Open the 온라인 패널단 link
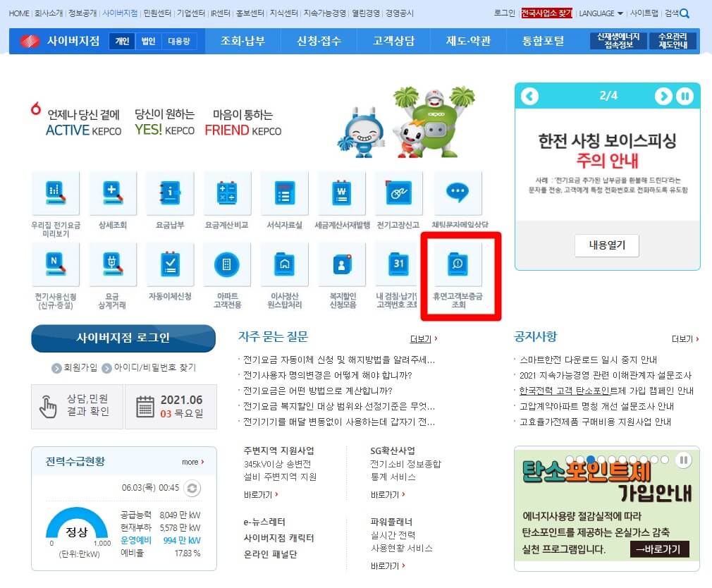This screenshot has height=588, width=712. pos(270,554)
